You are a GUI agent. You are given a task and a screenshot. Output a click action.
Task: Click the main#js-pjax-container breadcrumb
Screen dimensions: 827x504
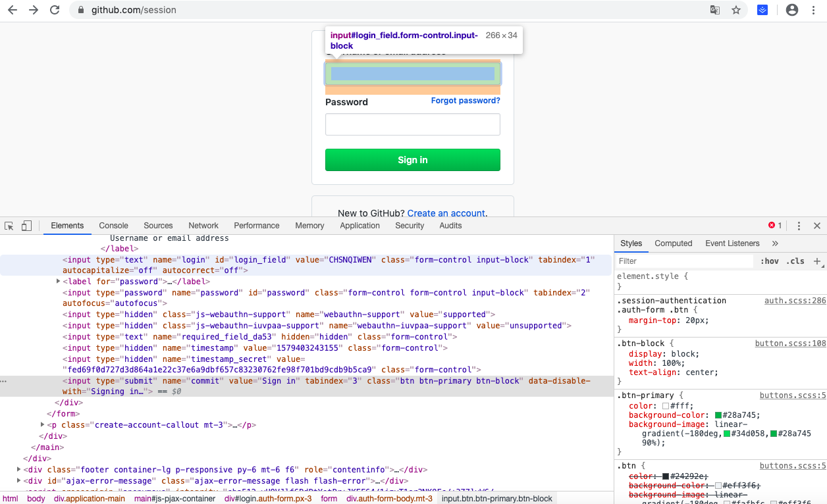pyautogui.click(x=174, y=499)
